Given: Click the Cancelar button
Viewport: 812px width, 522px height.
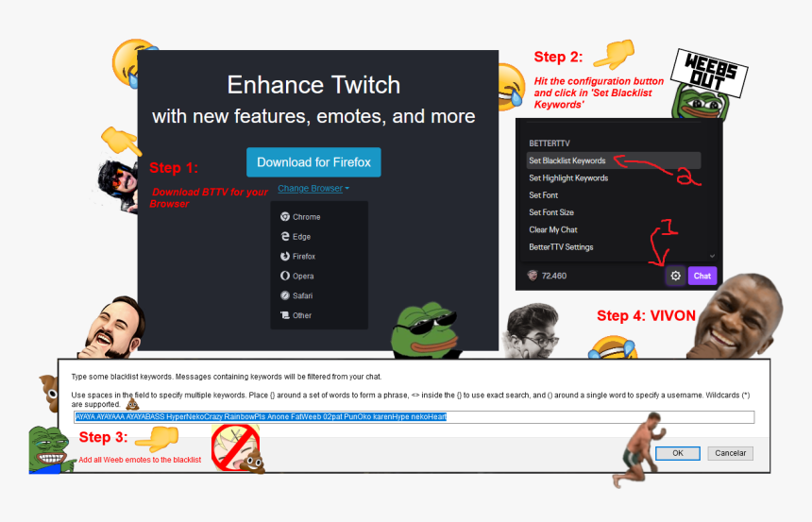Looking at the screenshot, I should [x=730, y=453].
